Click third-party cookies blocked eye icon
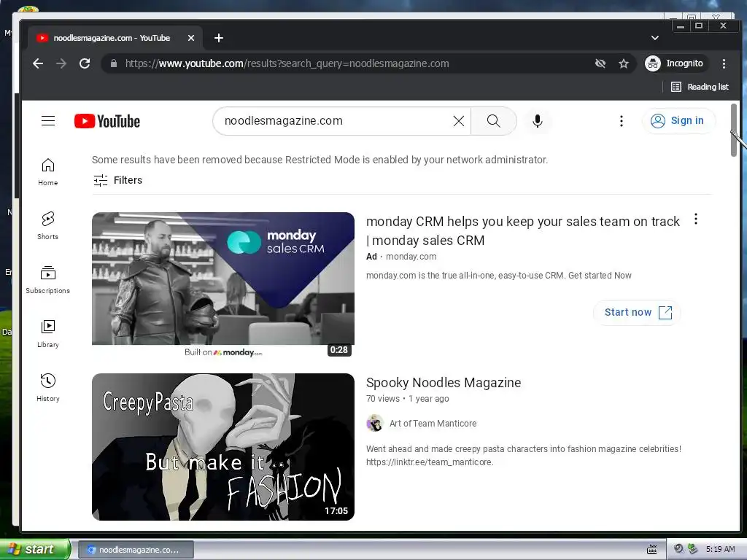This screenshot has width=747, height=560. point(600,63)
